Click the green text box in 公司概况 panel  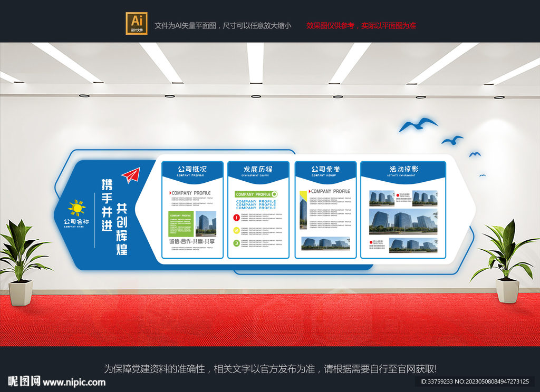tap(181, 224)
